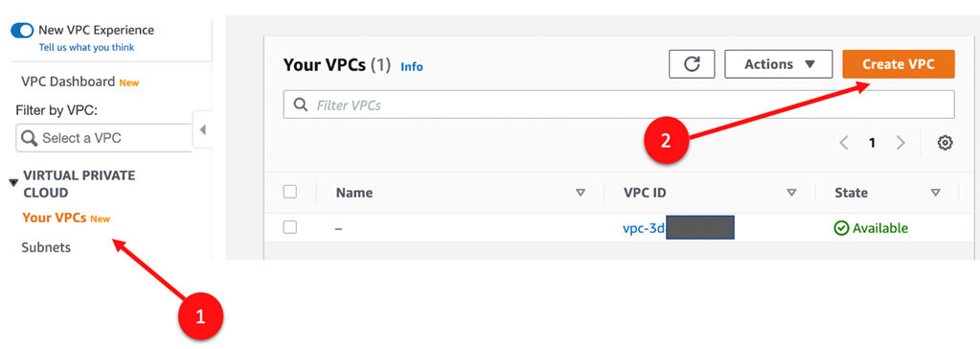The image size is (980, 349).
Task: Open the Actions dropdown menu
Action: [x=779, y=64]
